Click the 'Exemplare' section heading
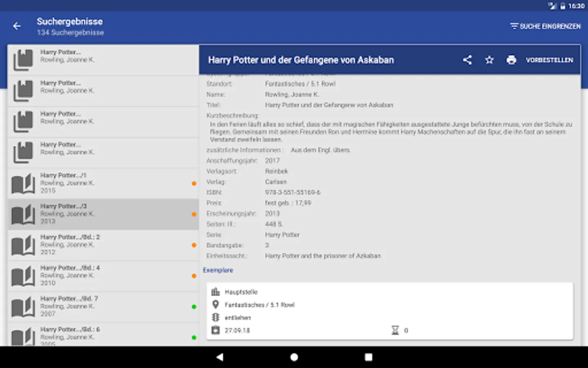 pyautogui.click(x=218, y=270)
